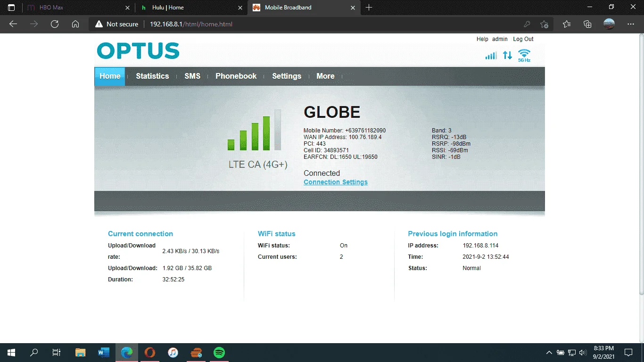This screenshot has height=362, width=644.
Task: Open Spotify from the taskbar
Action: pos(219,353)
